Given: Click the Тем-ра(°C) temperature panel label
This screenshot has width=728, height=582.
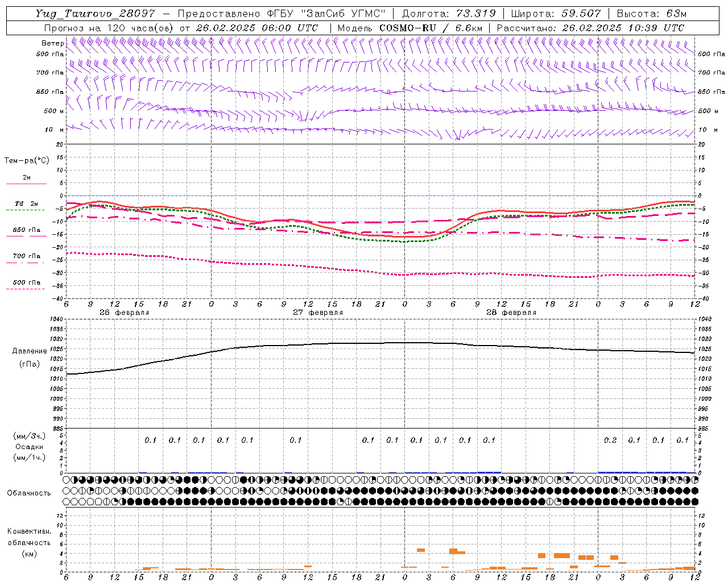Looking at the screenshot, I should (27, 160).
